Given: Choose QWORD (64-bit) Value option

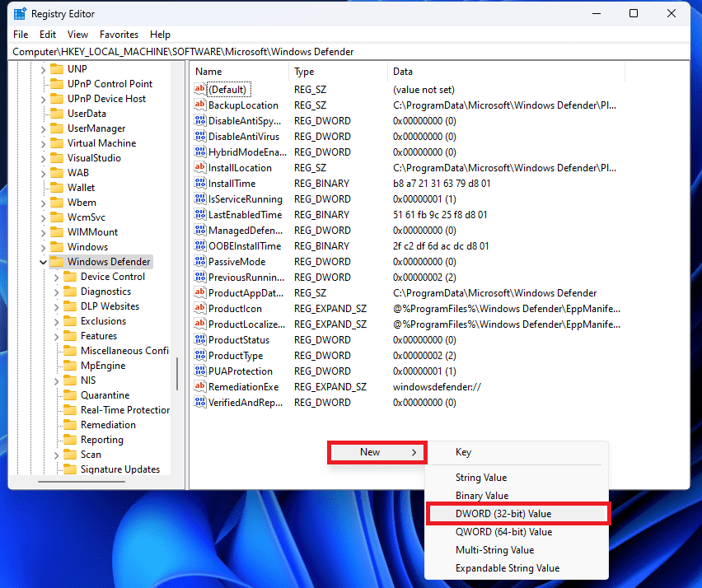Looking at the screenshot, I should point(517,532).
